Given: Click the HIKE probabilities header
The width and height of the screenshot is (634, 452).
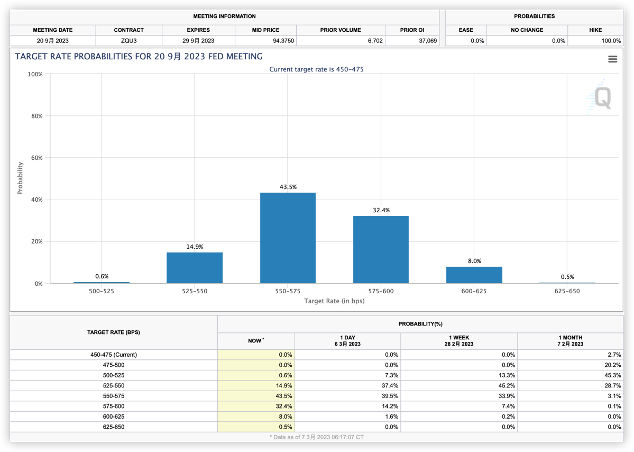Looking at the screenshot, I should pyautogui.click(x=595, y=30).
